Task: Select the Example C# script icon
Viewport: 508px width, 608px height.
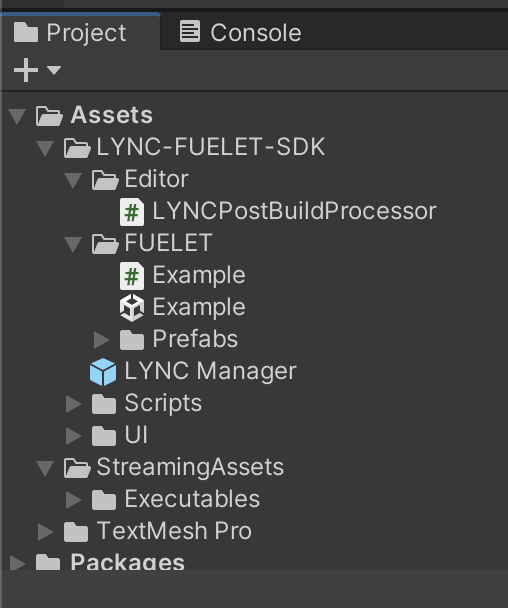Action: point(132,276)
